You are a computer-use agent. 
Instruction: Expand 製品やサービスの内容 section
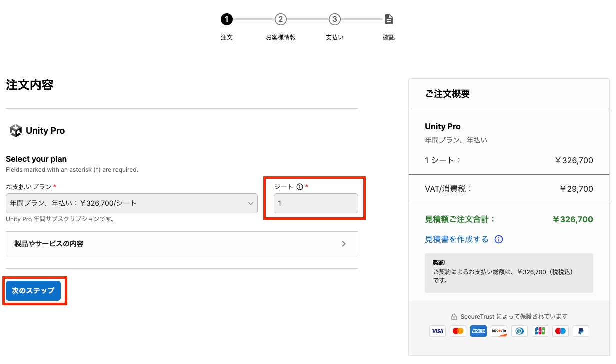coord(182,244)
